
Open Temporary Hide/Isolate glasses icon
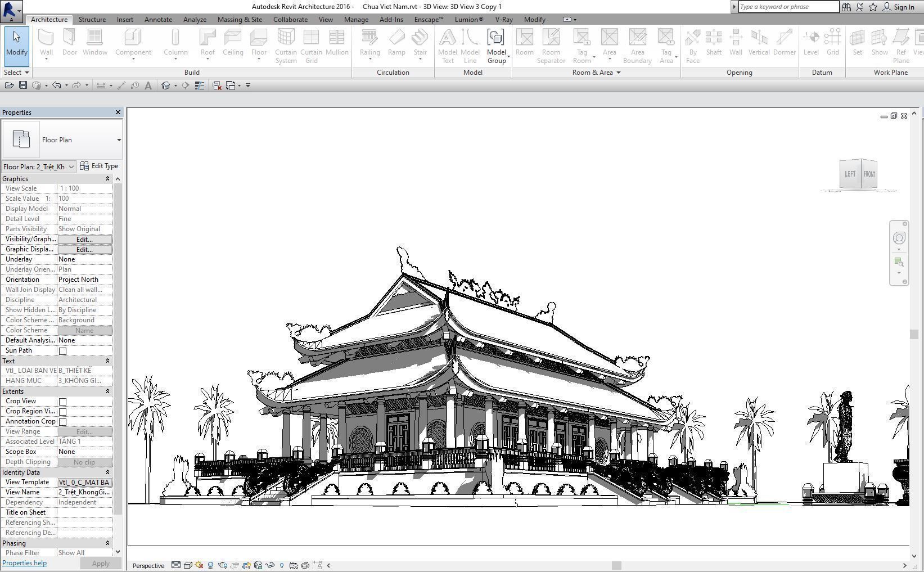(x=270, y=565)
